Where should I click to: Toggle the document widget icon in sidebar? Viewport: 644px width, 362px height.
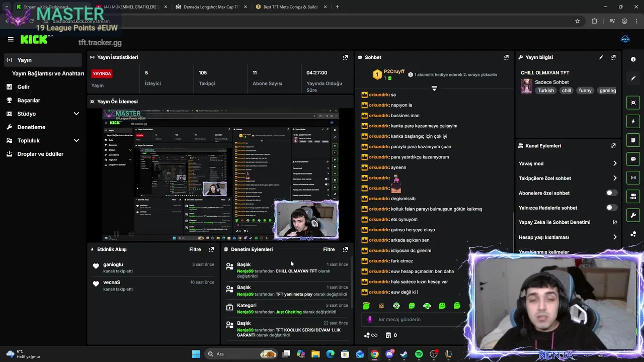point(633,140)
